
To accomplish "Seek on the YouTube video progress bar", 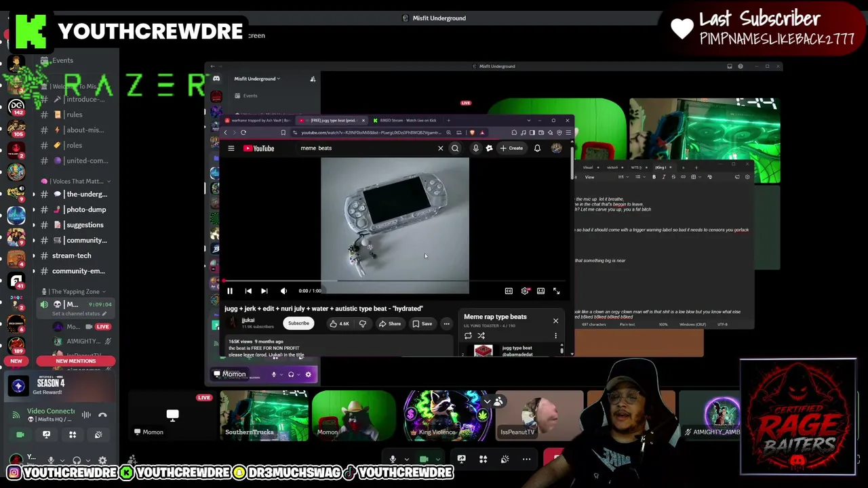I will coord(395,281).
